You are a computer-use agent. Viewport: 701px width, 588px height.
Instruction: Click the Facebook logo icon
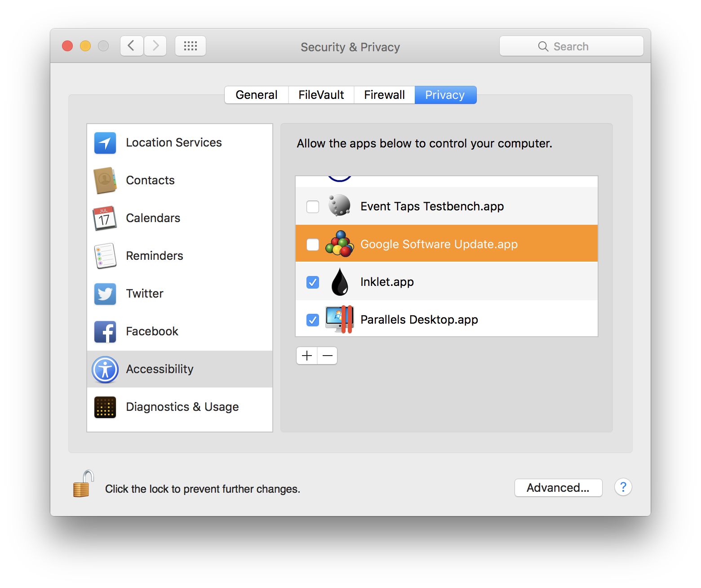point(105,332)
